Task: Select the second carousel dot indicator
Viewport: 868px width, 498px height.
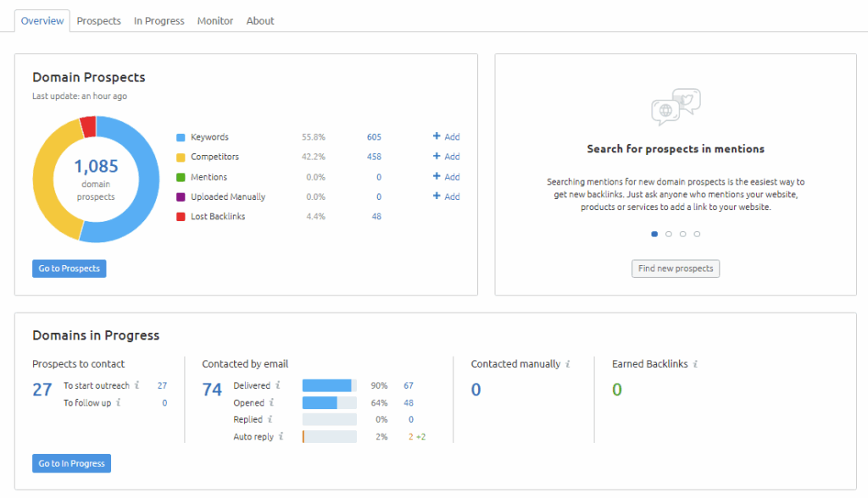Action: [x=669, y=234]
